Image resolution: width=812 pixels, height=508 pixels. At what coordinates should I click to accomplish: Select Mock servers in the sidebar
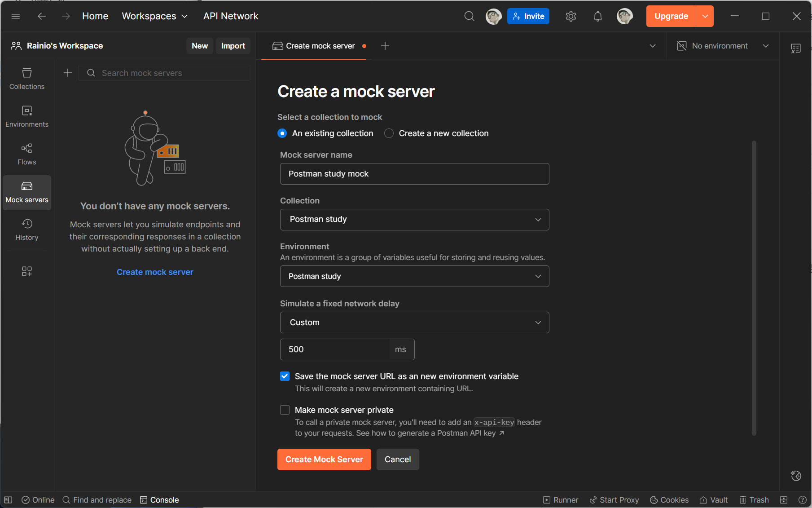pyautogui.click(x=27, y=192)
